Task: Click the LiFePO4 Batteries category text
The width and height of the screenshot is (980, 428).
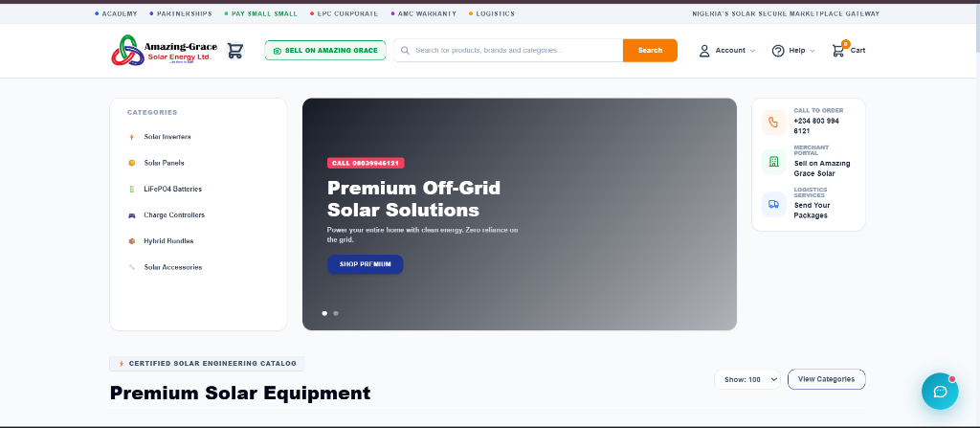Action: 173,189
